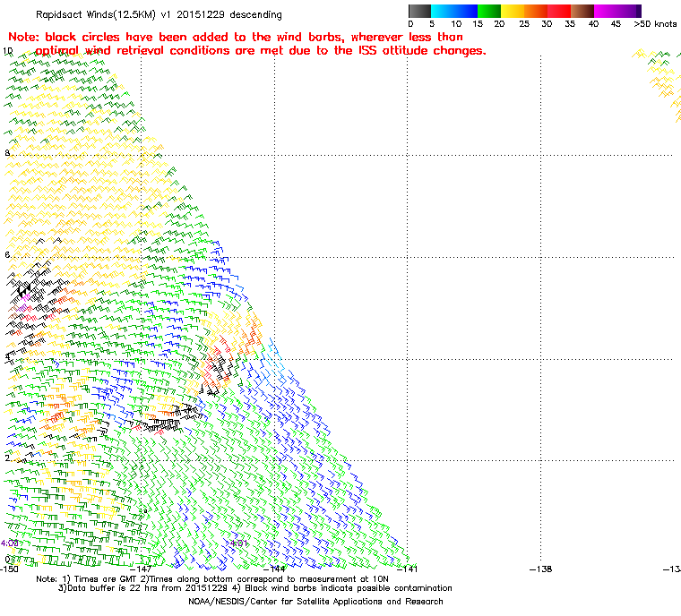681x616 pixels.
Task: Click the "40" legend label
Action: (593, 24)
